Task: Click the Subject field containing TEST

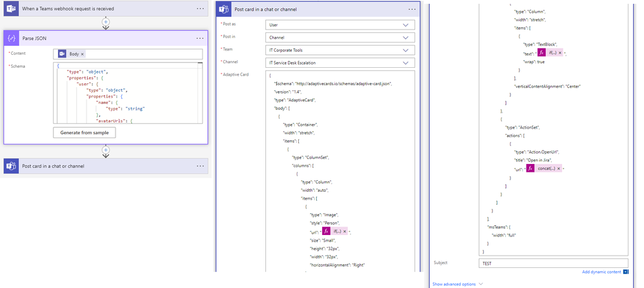Action: [x=554, y=263]
